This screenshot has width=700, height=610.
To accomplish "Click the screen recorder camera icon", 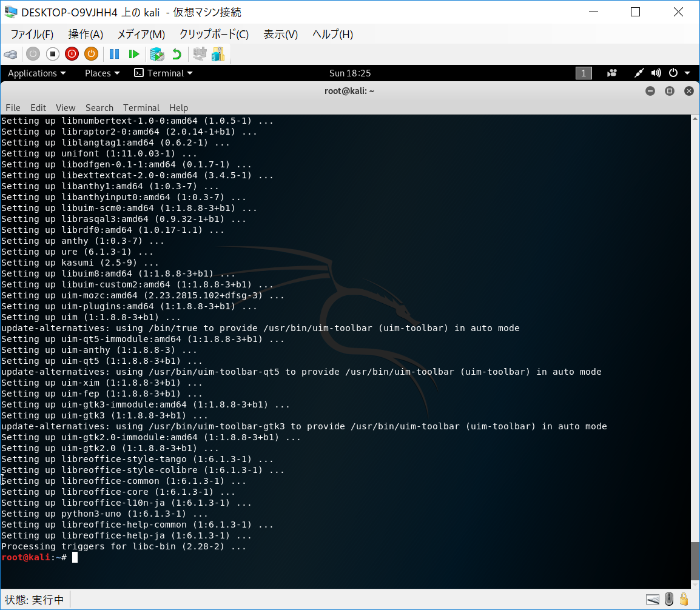I will 612,73.
